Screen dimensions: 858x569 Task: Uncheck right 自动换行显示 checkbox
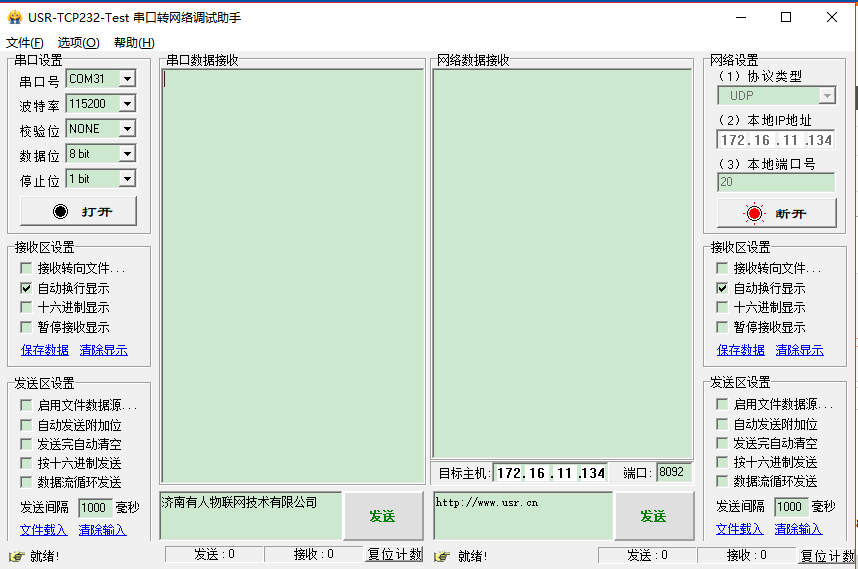(722, 288)
